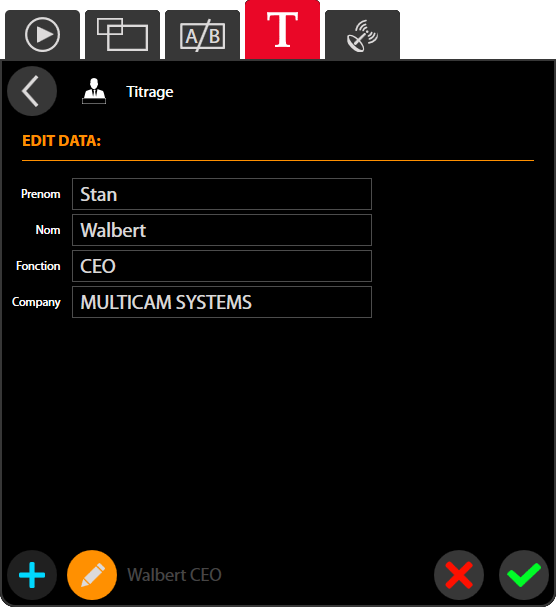Open the satellite broadcast streaming tab
Screen dimensions: 556x607
point(362,35)
